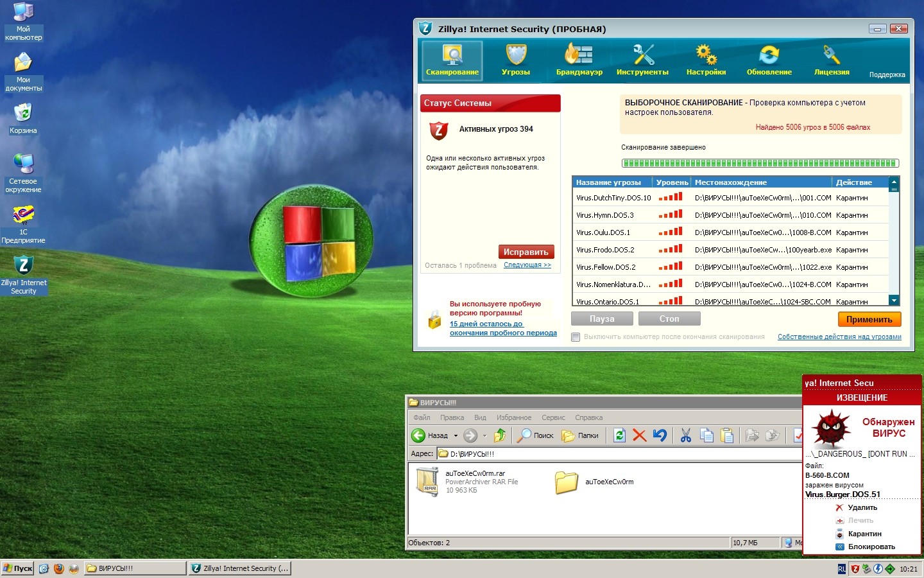This screenshot has height=578, width=924.
Task: Click the red Исправить button
Action: [x=526, y=252]
